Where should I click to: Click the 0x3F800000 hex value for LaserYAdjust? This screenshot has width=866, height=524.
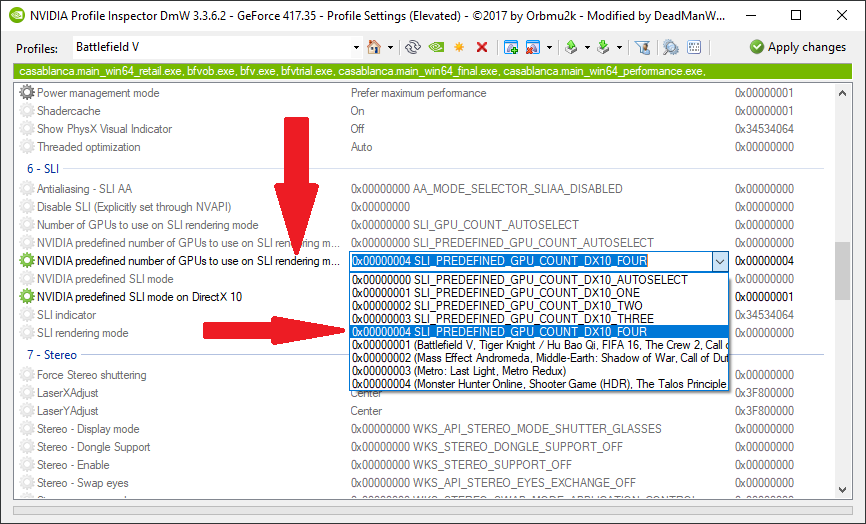[764, 411]
